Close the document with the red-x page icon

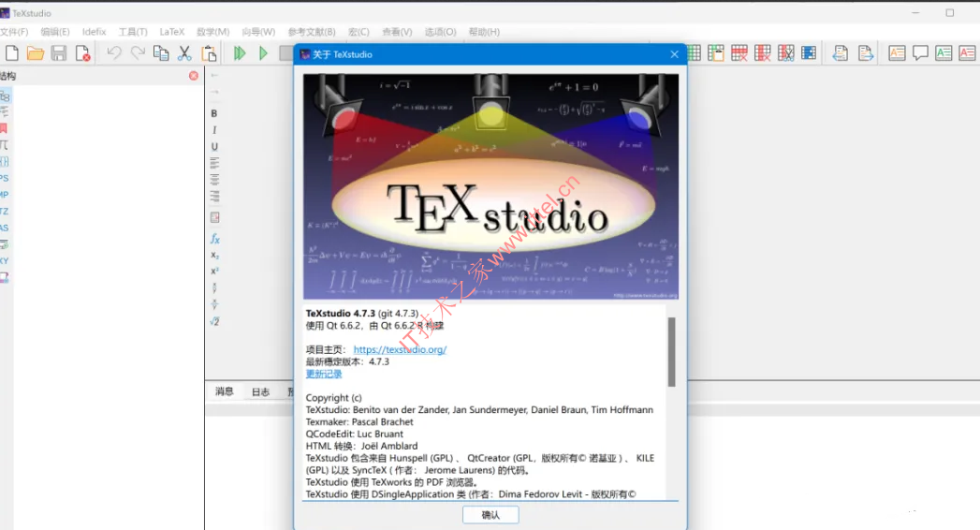click(x=82, y=53)
